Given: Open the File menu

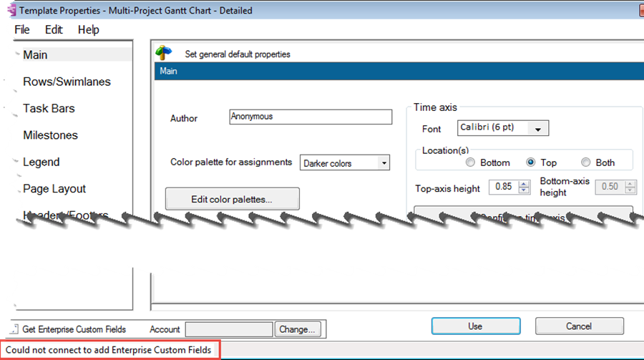Looking at the screenshot, I should (22, 29).
